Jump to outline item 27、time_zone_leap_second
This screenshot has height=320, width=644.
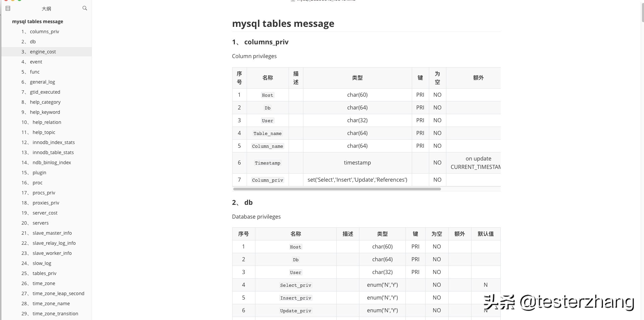click(x=53, y=293)
